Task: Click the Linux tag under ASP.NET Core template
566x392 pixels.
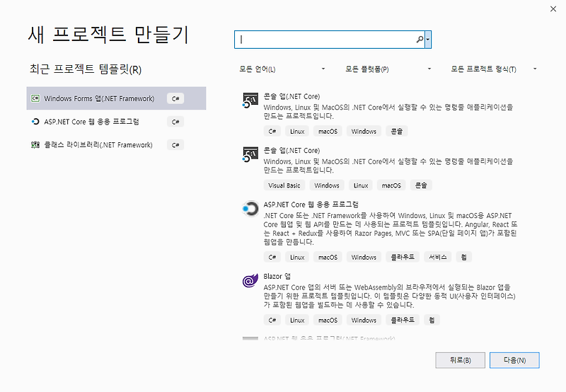Action: point(297,258)
